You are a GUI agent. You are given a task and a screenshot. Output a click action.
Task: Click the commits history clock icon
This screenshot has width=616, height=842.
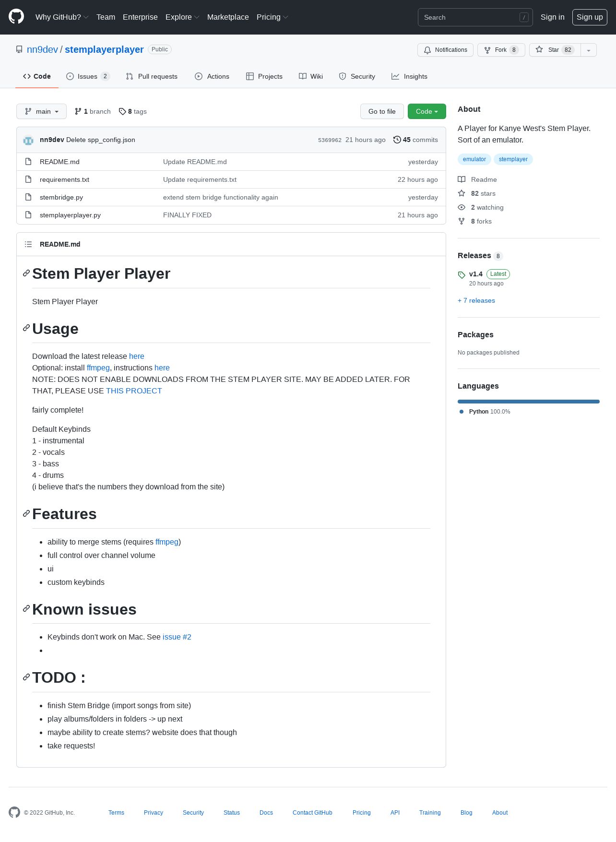point(397,140)
